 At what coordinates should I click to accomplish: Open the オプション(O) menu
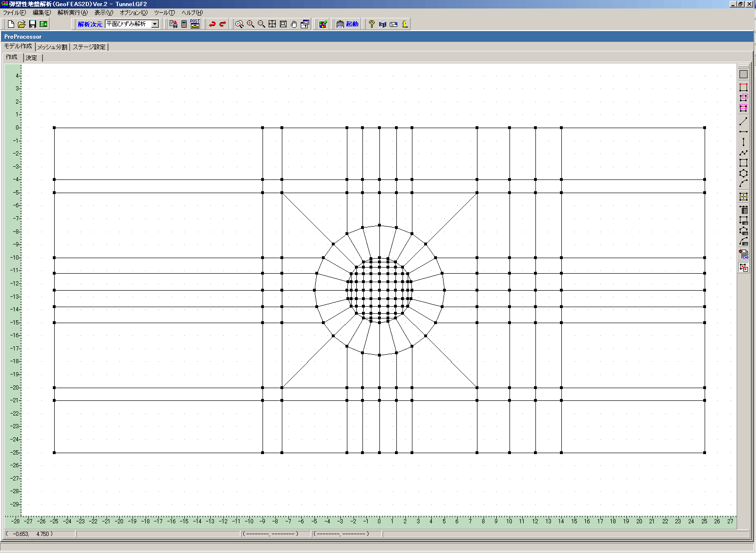133,13
